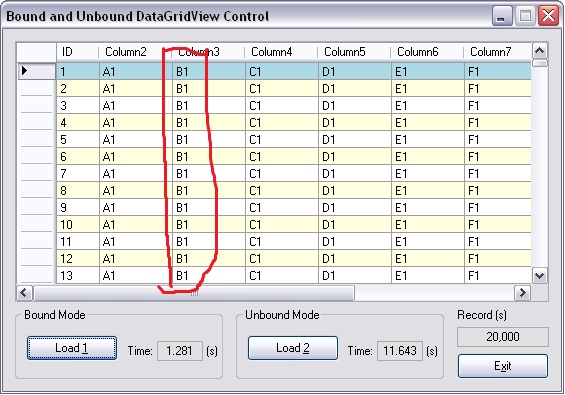The height and width of the screenshot is (395, 565).
Task: Click the Exit button
Action: tap(503, 366)
